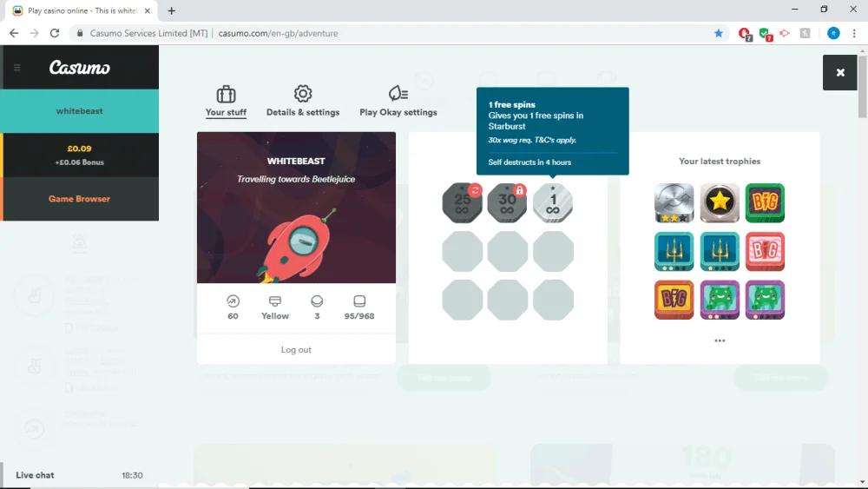Image resolution: width=868 pixels, height=489 pixels.
Task: Open Details & settings tab
Action: point(303,102)
